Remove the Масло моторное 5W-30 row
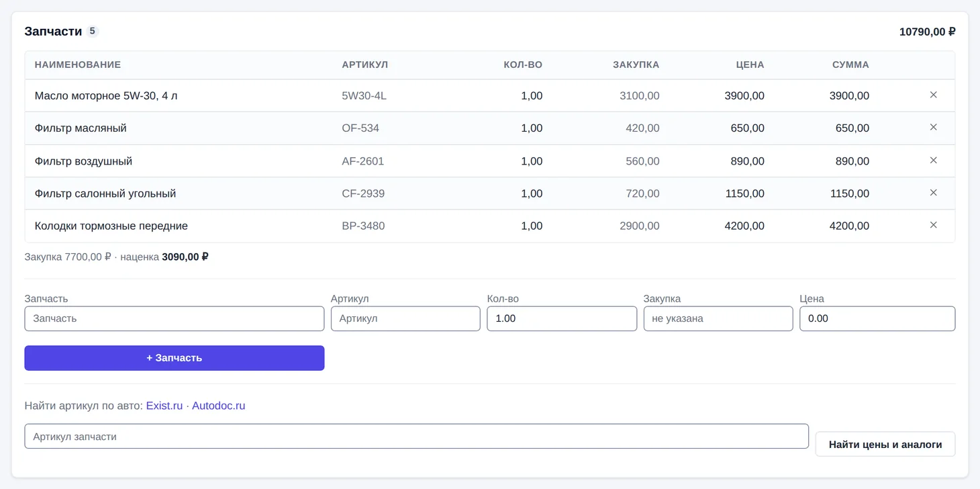This screenshot has width=980, height=489. (x=933, y=95)
